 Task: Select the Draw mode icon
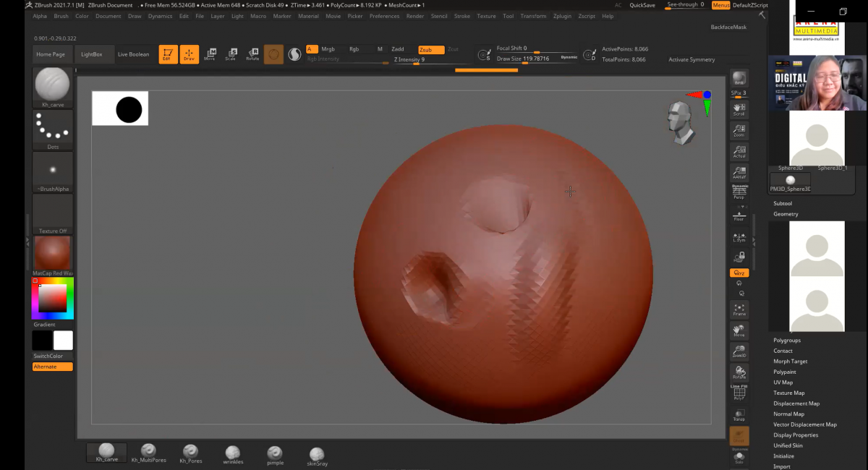pyautogui.click(x=189, y=54)
